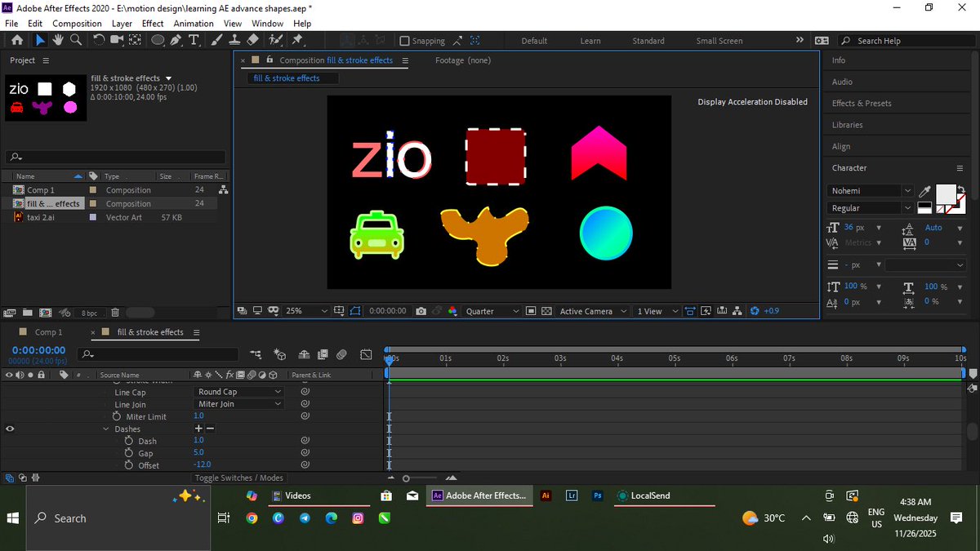
Task: Select the Roto Brush tool
Action: (x=275, y=40)
